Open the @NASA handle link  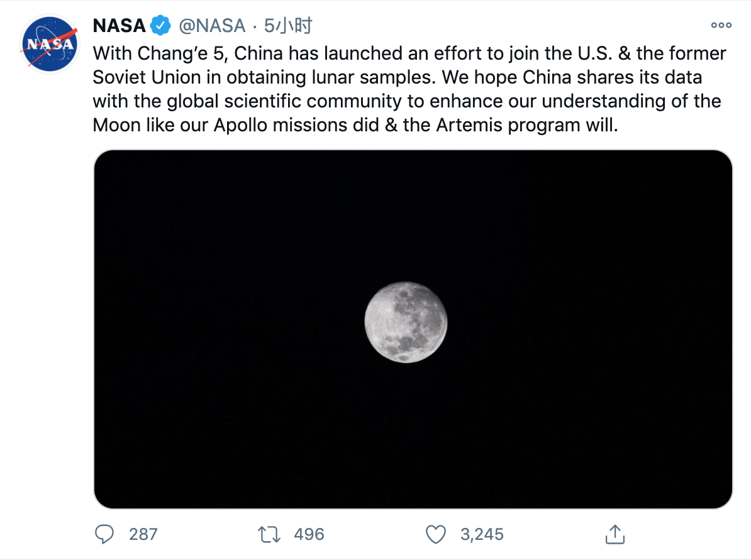212,25
